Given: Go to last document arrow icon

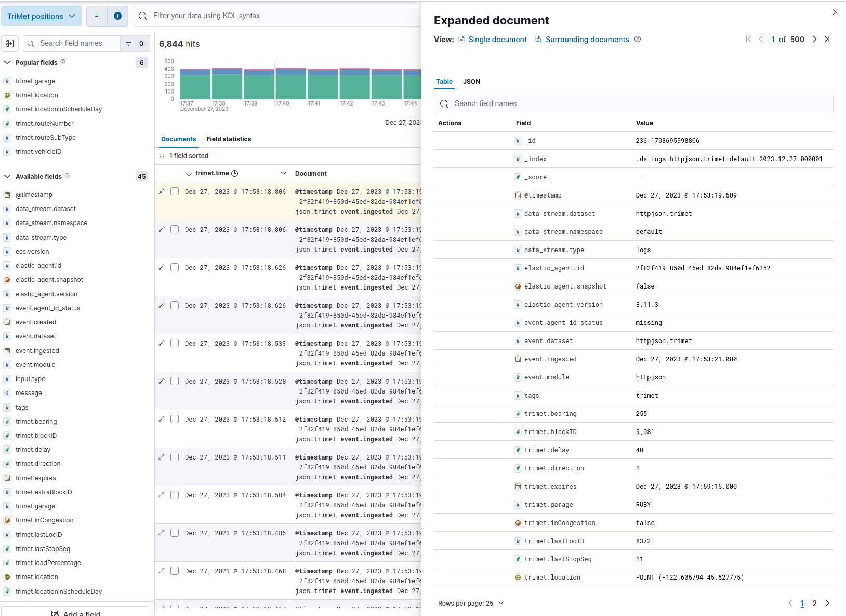Looking at the screenshot, I should tap(827, 40).
